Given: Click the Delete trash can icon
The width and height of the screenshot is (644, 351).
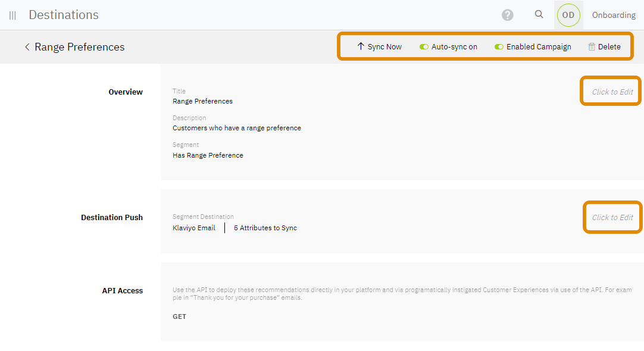Looking at the screenshot, I should pyautogui.click(x=592, y=47).
